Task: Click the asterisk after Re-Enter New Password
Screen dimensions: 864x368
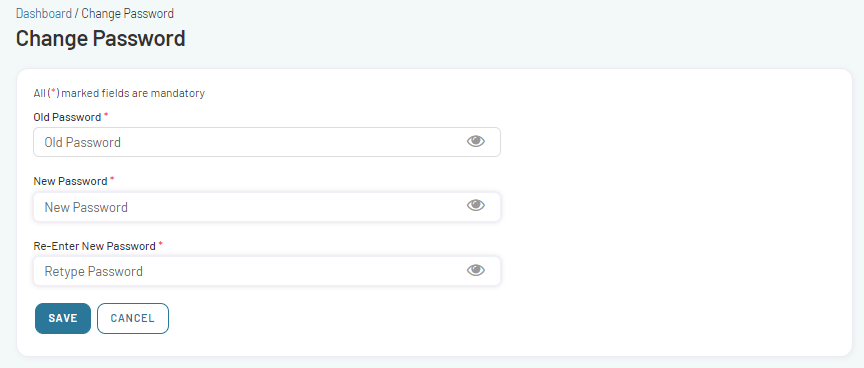Action: pos(160,244)
